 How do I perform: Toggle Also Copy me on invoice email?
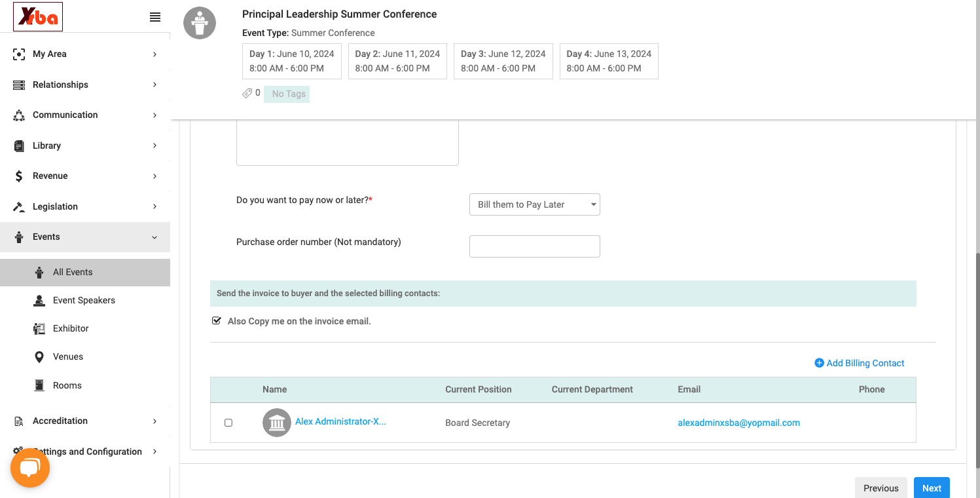click(216, 321)
